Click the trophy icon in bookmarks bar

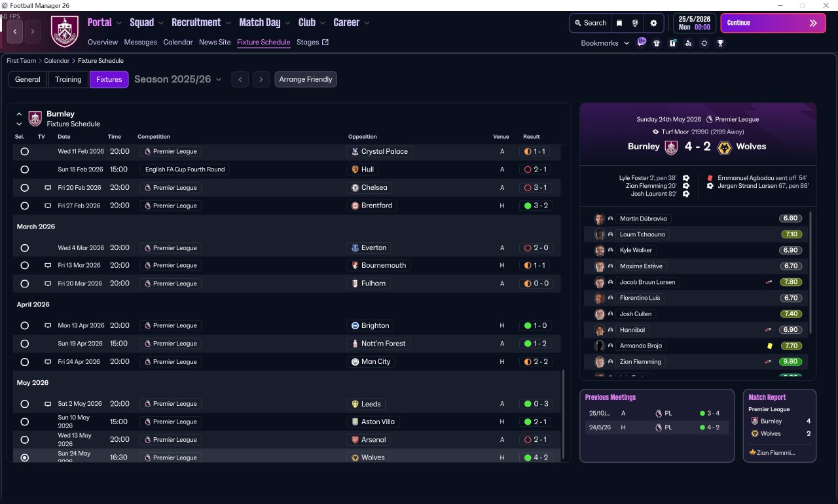(720, 43)
